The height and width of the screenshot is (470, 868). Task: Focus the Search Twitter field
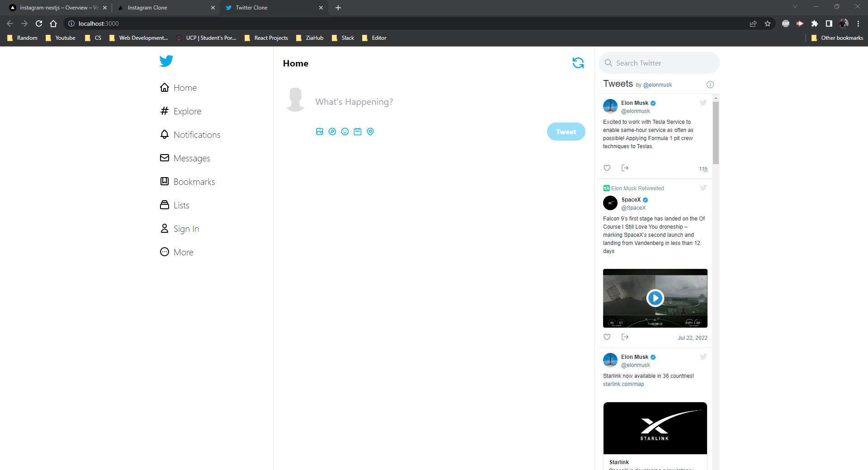pyautogui.click(x=659, y=63)
